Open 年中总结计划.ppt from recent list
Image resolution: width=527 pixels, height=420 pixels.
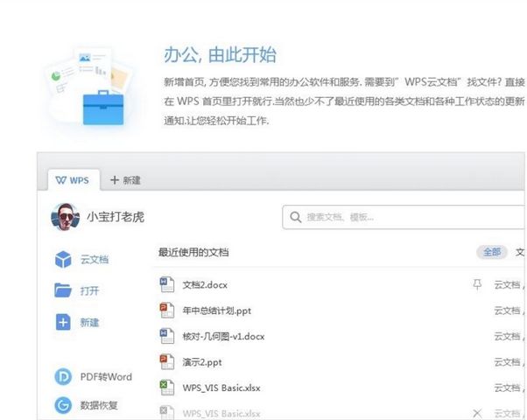(216, 311)
